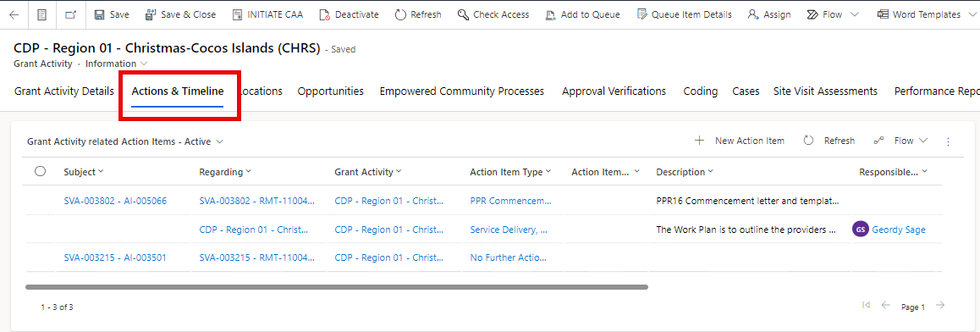Go to next page arrow
This screenshot has width=980, height=332.
pyautogui.click(x=940, y=305)
